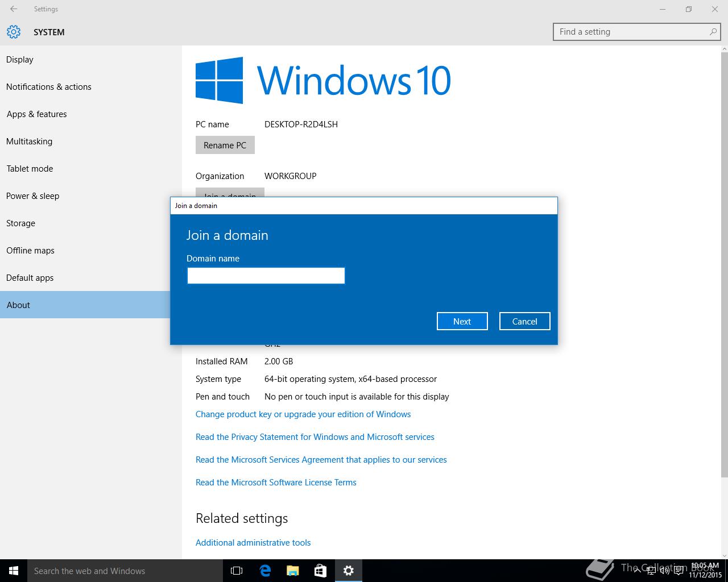Click the 2.00 GB installed RAM value
The image size is (728, 582).
coord(279,361)
